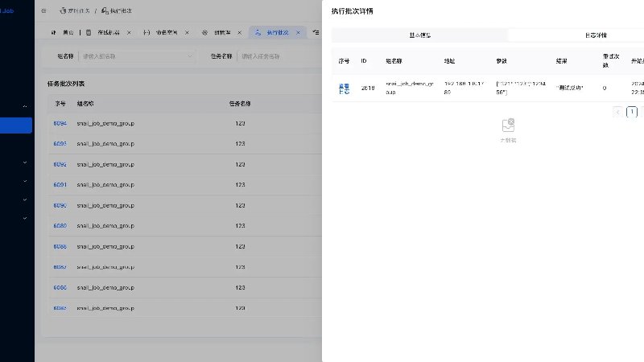Viewport: 644px width, 362px height.
Task: Click the 结果 column header in the drawer
Action: pyautogui.click(x=561, y=61)
